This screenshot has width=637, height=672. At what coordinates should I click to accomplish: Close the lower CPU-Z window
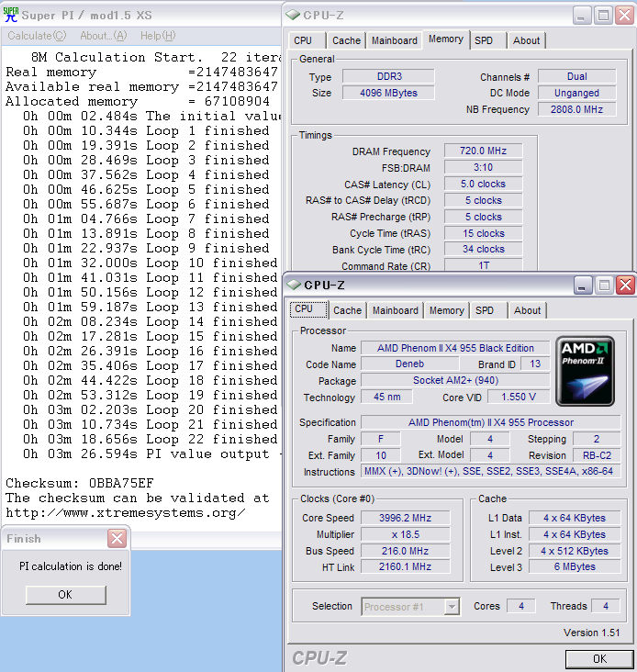tap(625, 285)
